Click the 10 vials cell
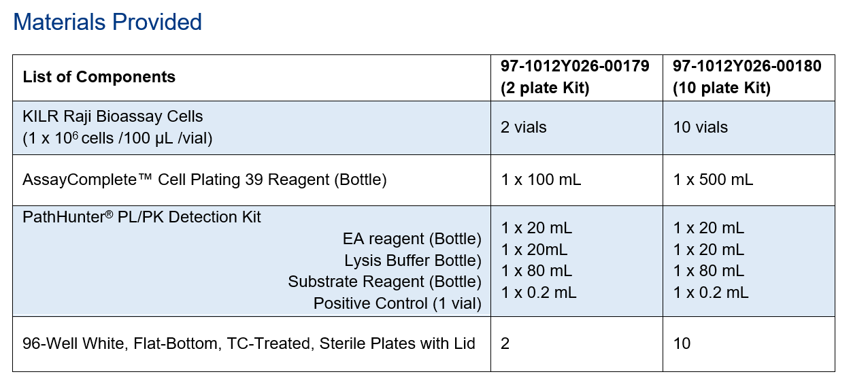Image resolution: width=868 pixels, height=387 pixels. click(701, 128)
